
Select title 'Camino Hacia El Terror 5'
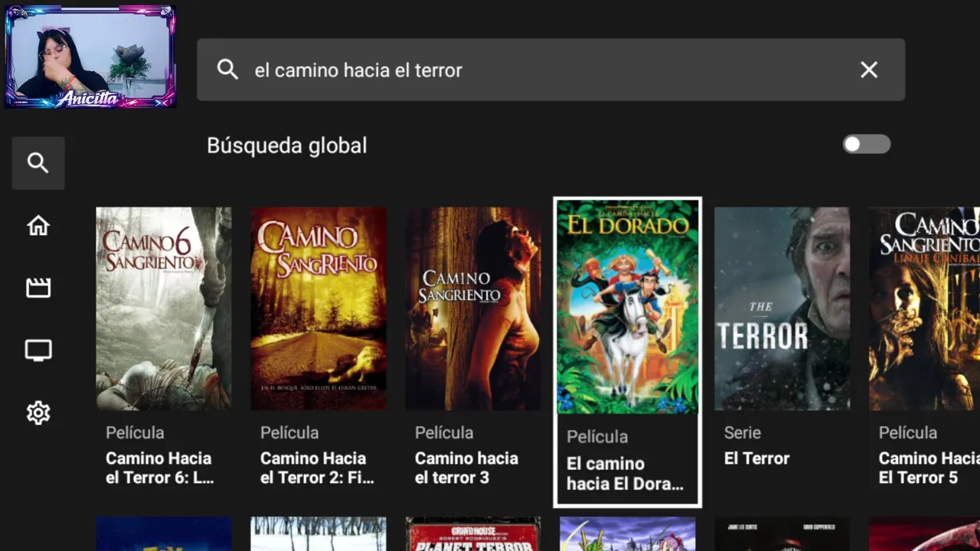coord(929,468)
